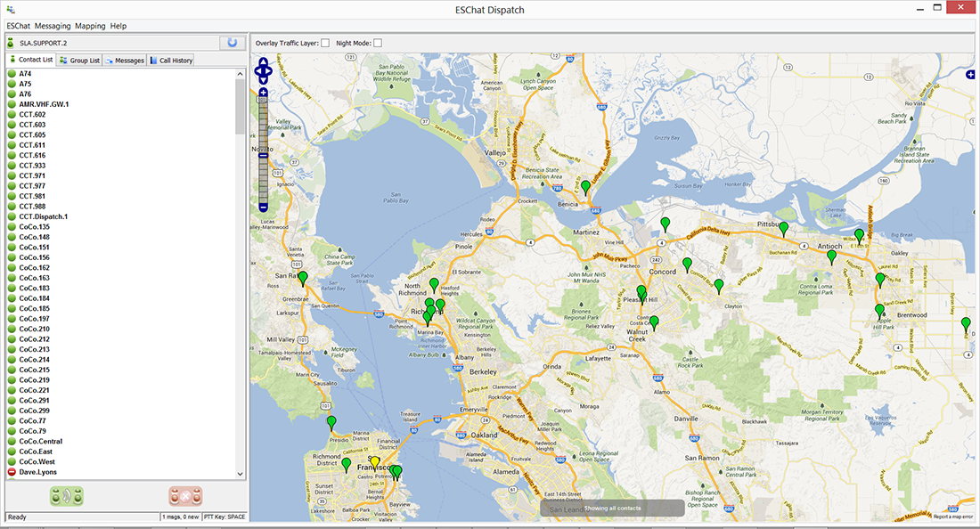
Task: Toggle the Night Mode checkbox
Action: point(378,43)
